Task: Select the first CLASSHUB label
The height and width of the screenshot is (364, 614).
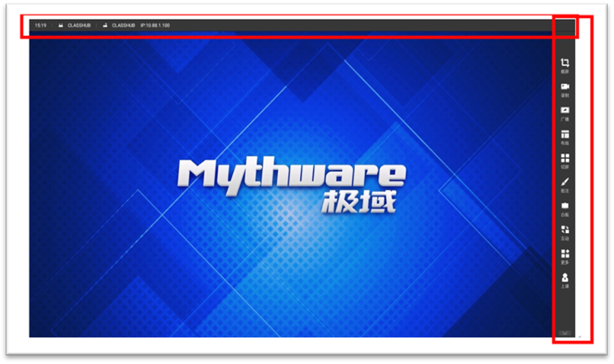Action: 78,26
